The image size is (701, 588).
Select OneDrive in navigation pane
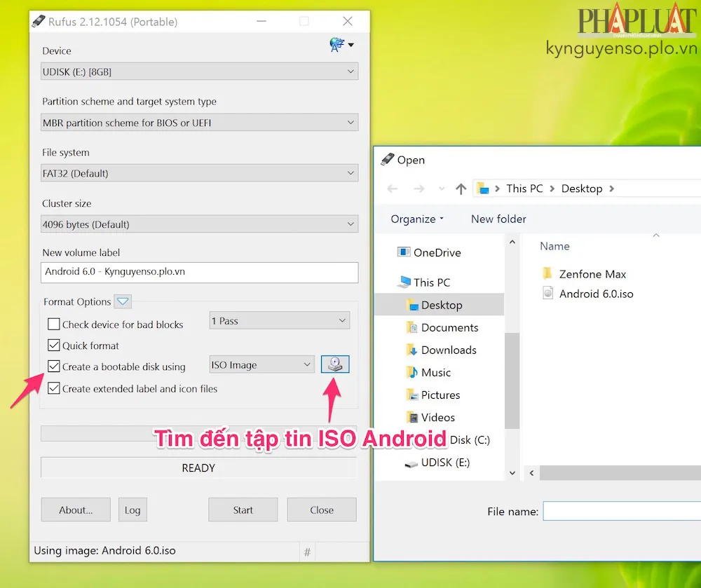tap(437, 252)
